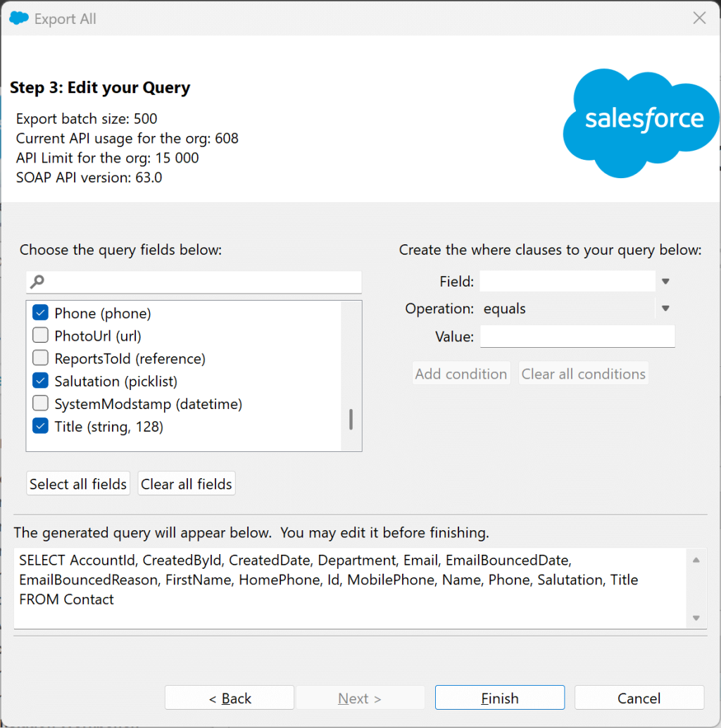Enable the PhotoUrl (url) field
Image resolution: width=721 pixels, height=728 pixels.
(x=40, y=335)
